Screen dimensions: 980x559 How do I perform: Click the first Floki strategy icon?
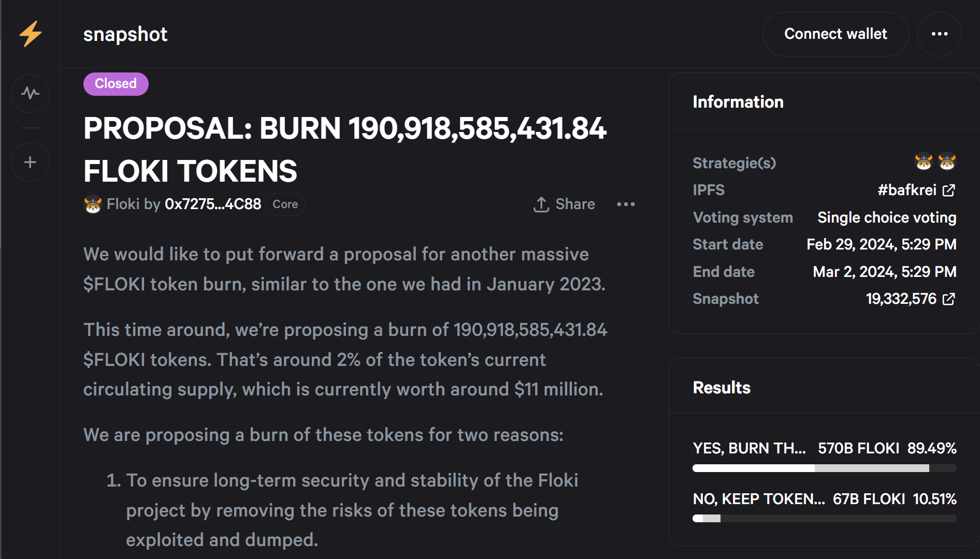[x=924, y=163]
